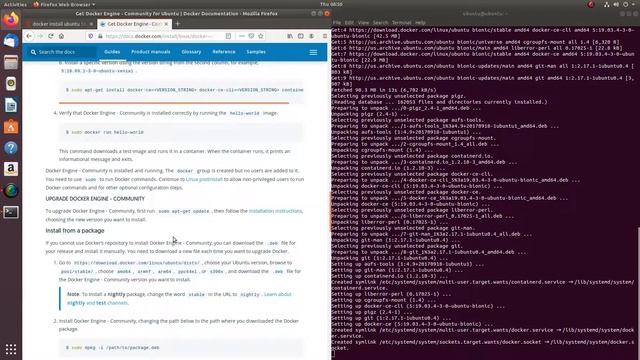Open tracking protection shield in address bar
Screen dimensions: 640x360
(x=91, y=36)
